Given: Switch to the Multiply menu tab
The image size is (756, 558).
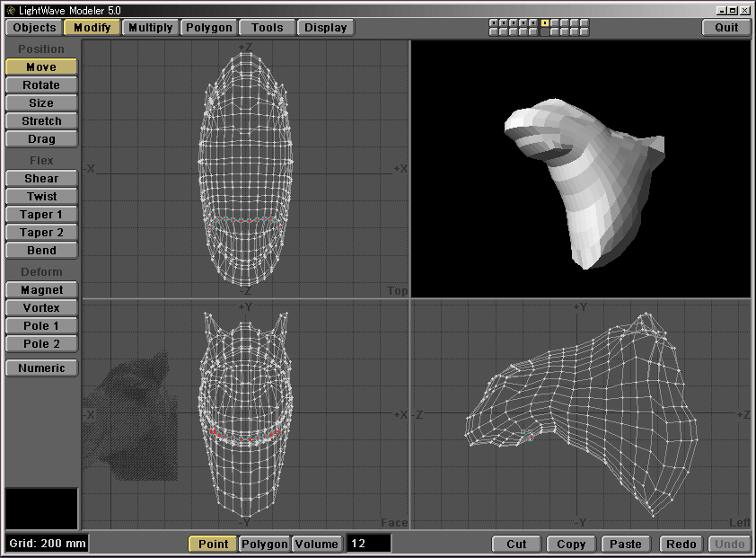Looking at the screenshot, I should (150, 27).
